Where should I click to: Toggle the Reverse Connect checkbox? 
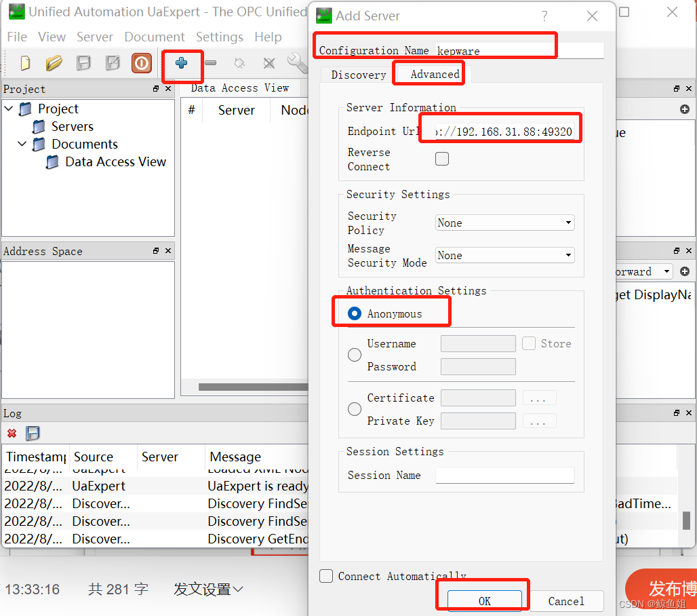click(442, 159)
